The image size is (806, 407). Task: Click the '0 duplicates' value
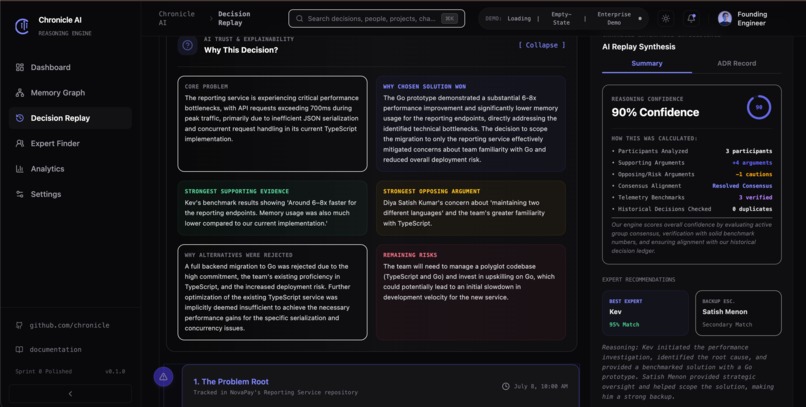tap(752, 209)
